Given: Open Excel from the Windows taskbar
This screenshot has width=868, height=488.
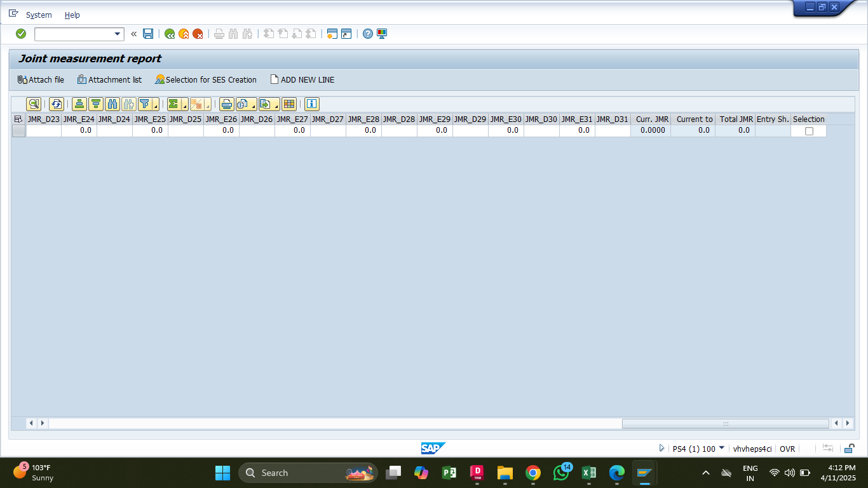Looking at the screenshot, I should 589,473.
